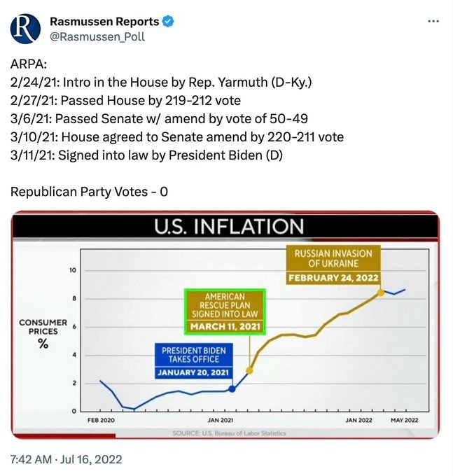Click the February 24, 2022 date tag

pyautogui.click(x=333, y=278)
